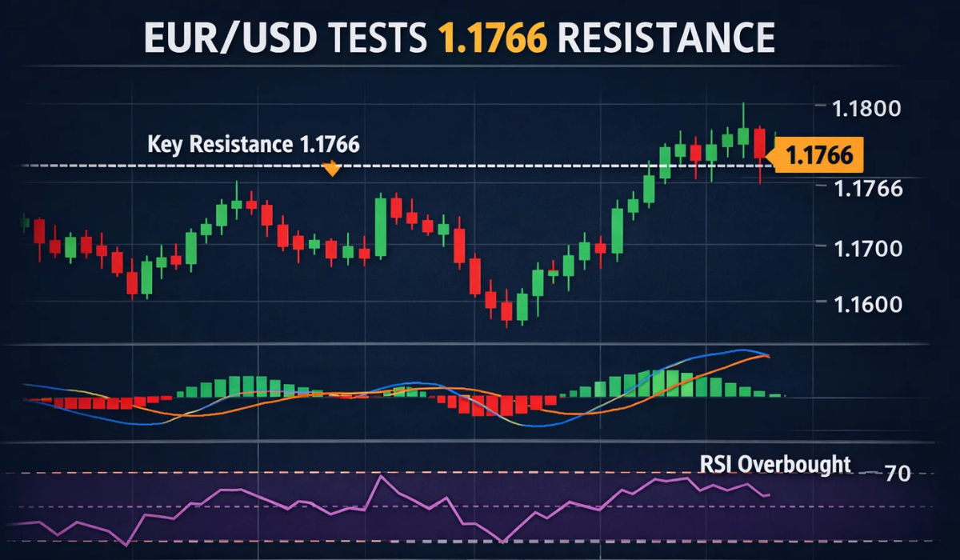Select the Key Resistance 1.1766 label
The image size is (960, 560).
pos(254,145)
